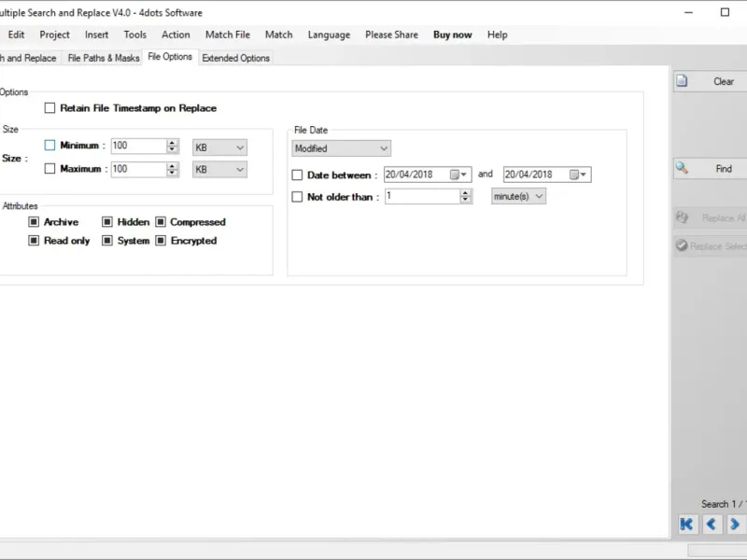Click in the Maximum size value field

point(138,169)
